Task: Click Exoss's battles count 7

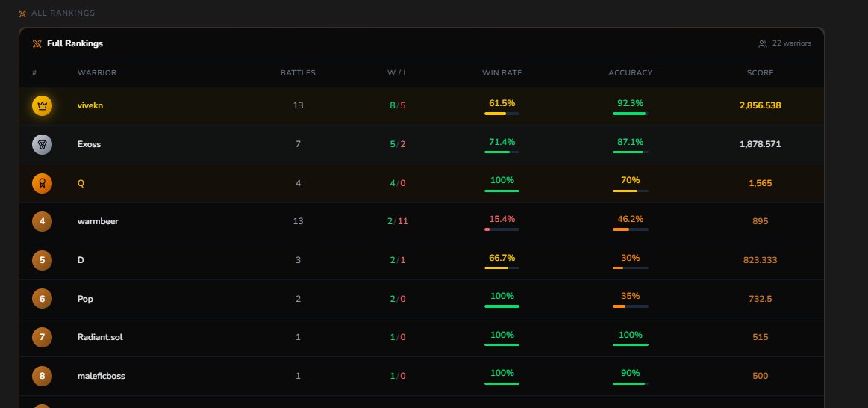Action: click(298, 145)
